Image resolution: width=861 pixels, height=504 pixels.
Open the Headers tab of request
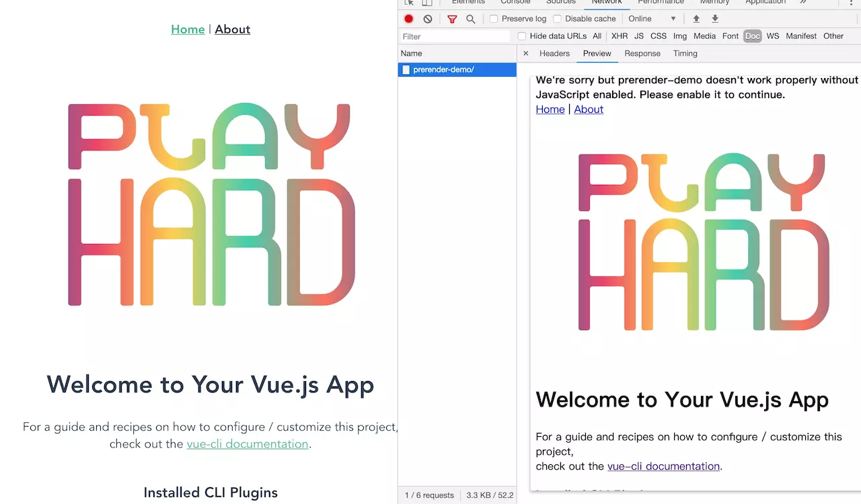point(554,53)
